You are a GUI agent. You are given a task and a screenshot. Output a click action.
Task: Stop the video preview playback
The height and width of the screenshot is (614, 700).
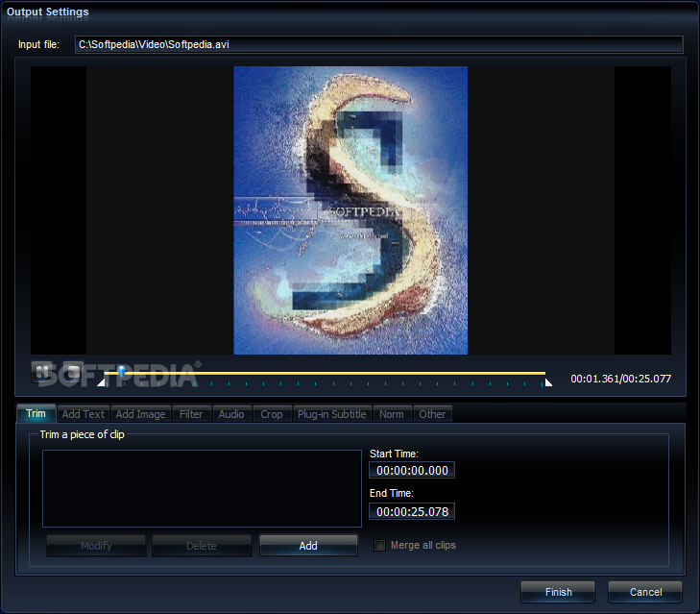click(x=73, y=372)
